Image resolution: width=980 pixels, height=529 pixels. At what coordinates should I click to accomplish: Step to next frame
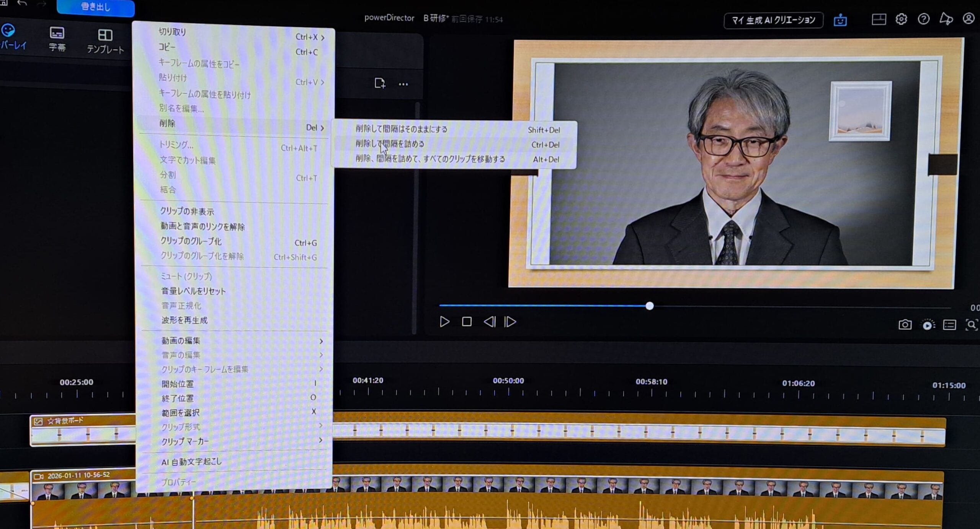(x=510, y=322)
